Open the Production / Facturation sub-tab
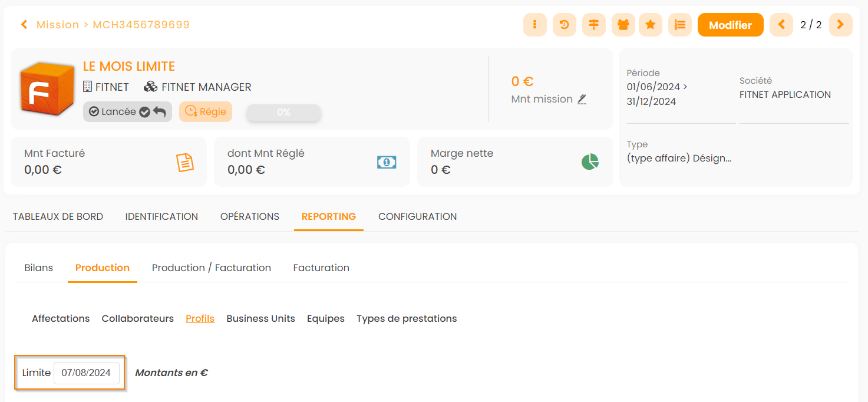 [x=211, y=268]
